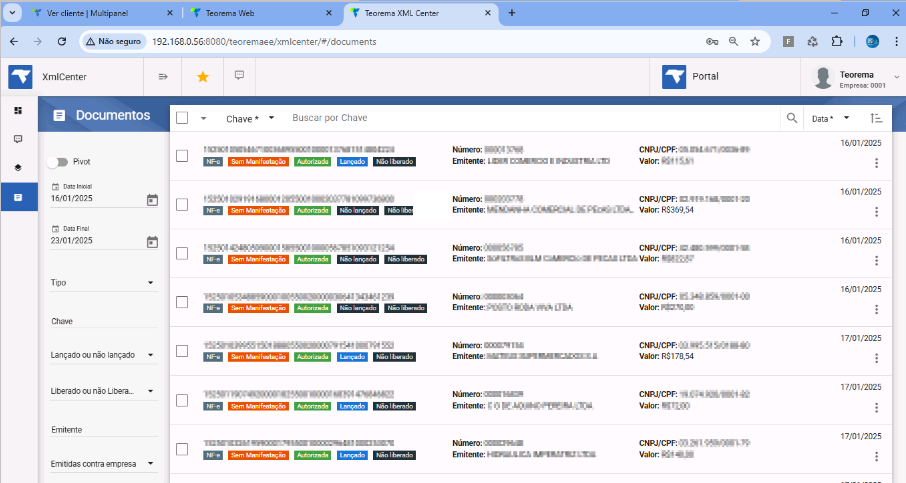The height and width of the screenshot is (483, 906).
Task: Click browser back arrow
Action: click(14, 42)
